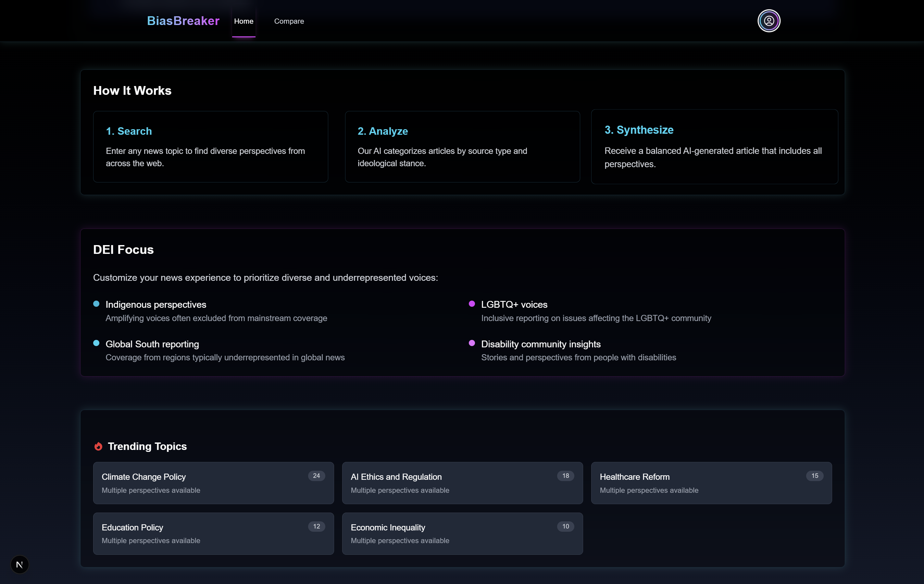
Task: Click the LGBTQ+ voices purple bullet dot
Action: click(x=472, y=304)
